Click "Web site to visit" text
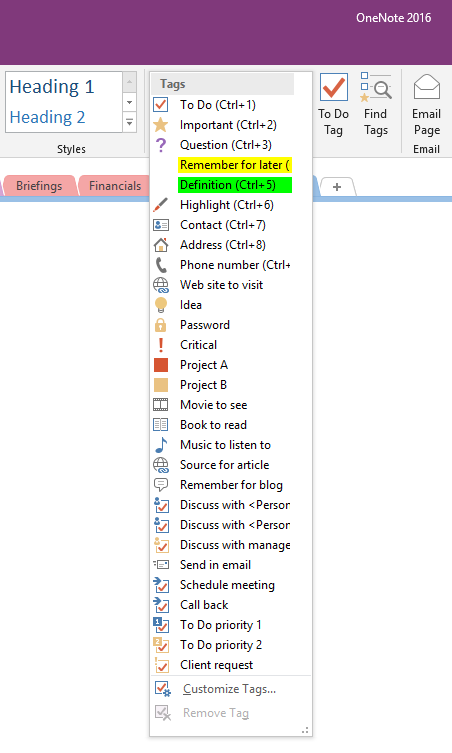Viewport: 452px width, 753px height. [221, 285]
